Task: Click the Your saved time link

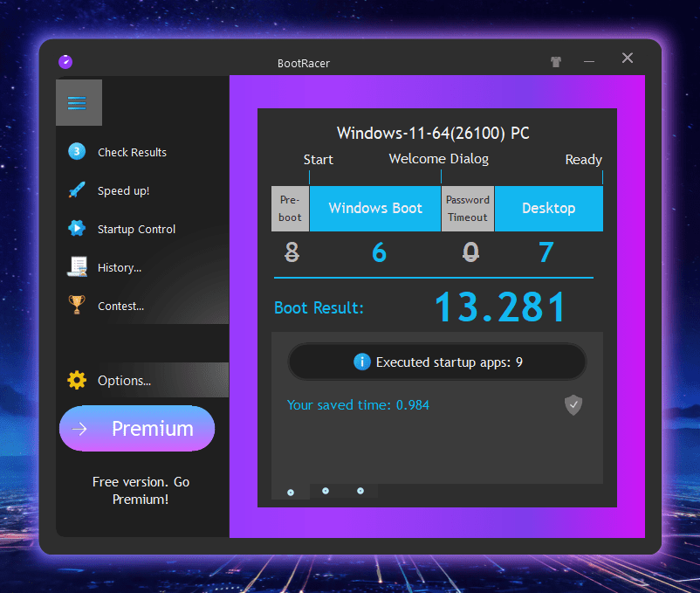Action: point(358,405)
